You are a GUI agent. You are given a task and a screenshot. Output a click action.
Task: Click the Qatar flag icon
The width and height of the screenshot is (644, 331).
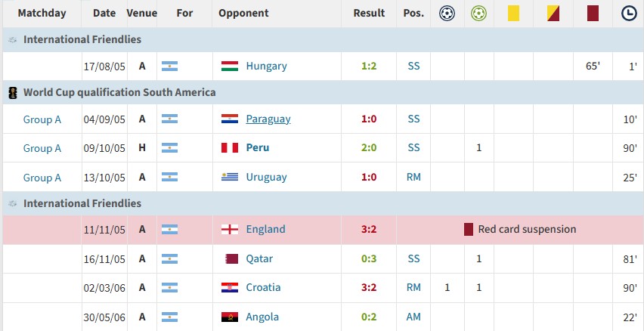tap(231, 258)
